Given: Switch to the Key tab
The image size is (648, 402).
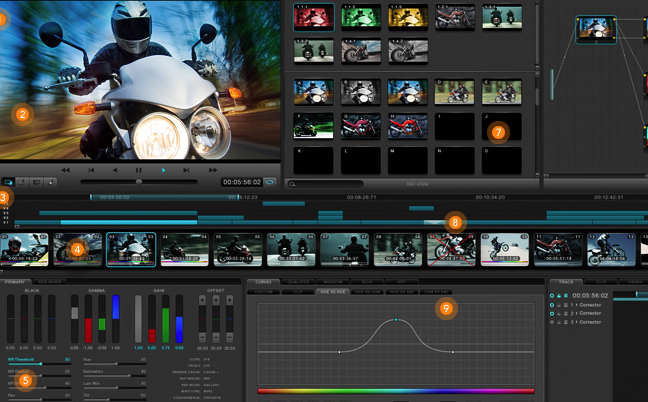Looking at the screenshot, I should pyautogui.click(x=401, y=282).
